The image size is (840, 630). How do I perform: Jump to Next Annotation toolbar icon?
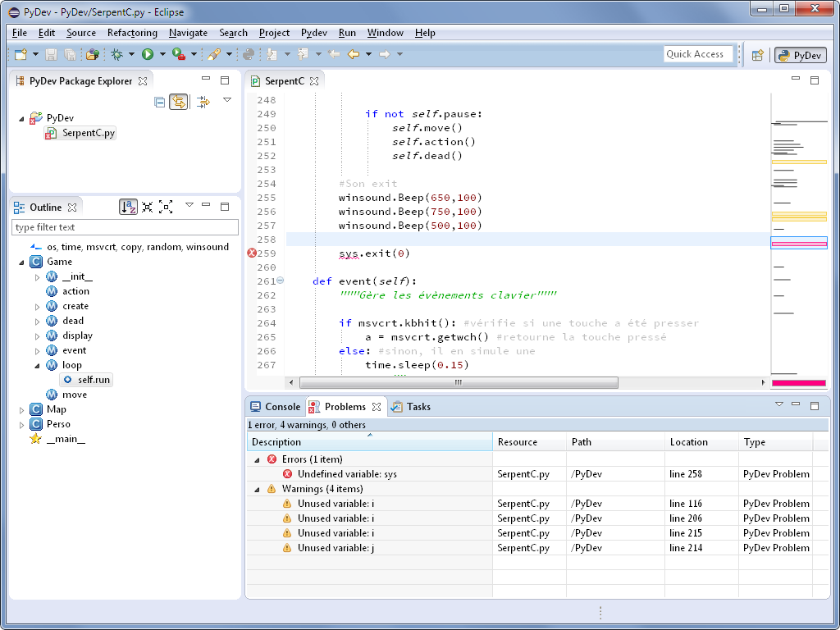pyautogui.click(x=272, y=54)
